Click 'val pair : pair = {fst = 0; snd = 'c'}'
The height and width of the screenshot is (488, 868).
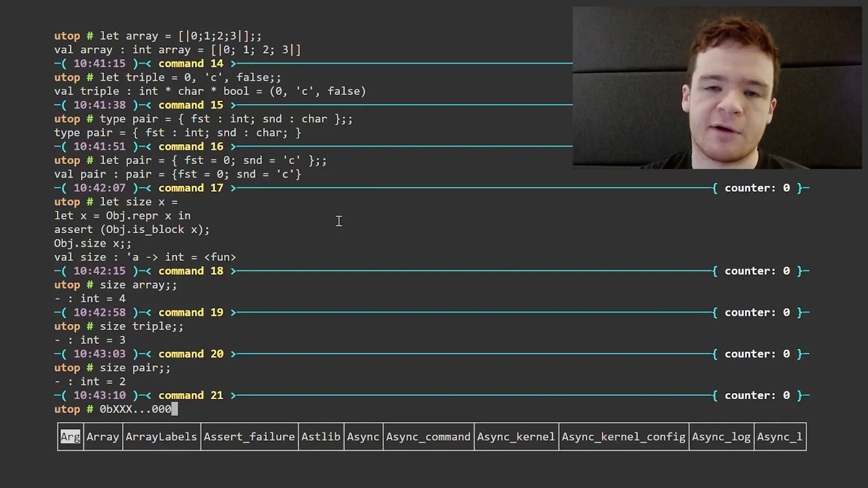(177, 174)
